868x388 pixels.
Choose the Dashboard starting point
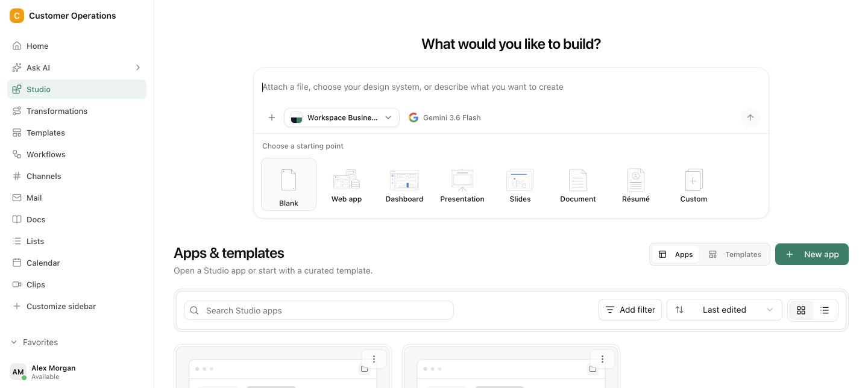(404, 184)
